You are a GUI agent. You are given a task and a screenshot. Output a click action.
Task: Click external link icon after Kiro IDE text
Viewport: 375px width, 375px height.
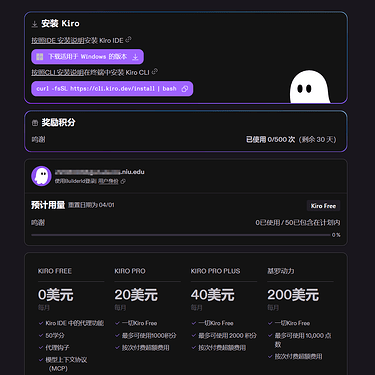click(129, 40)
